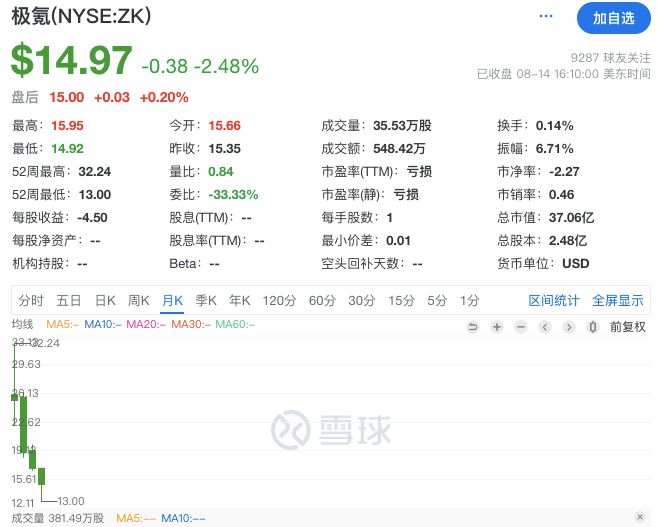Click the 最小价差 value 0.01
The image size is (657, 527).
tap(398, 241)
